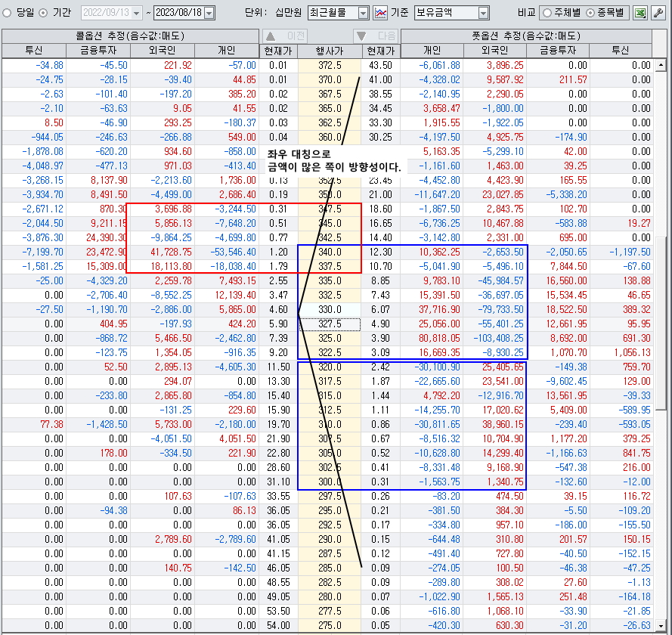Select the 기간 radio button
The image size is (672, 635).
tap(42, 13)
